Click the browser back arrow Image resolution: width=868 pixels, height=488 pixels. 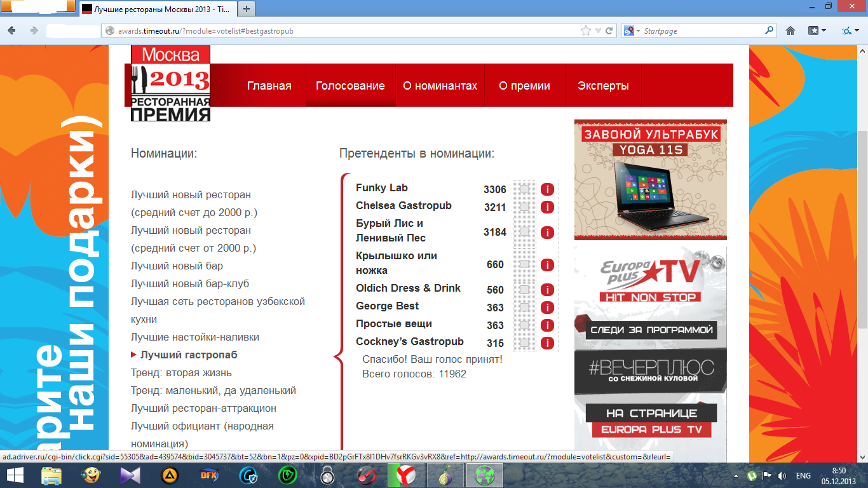click(x=13, y=30)
